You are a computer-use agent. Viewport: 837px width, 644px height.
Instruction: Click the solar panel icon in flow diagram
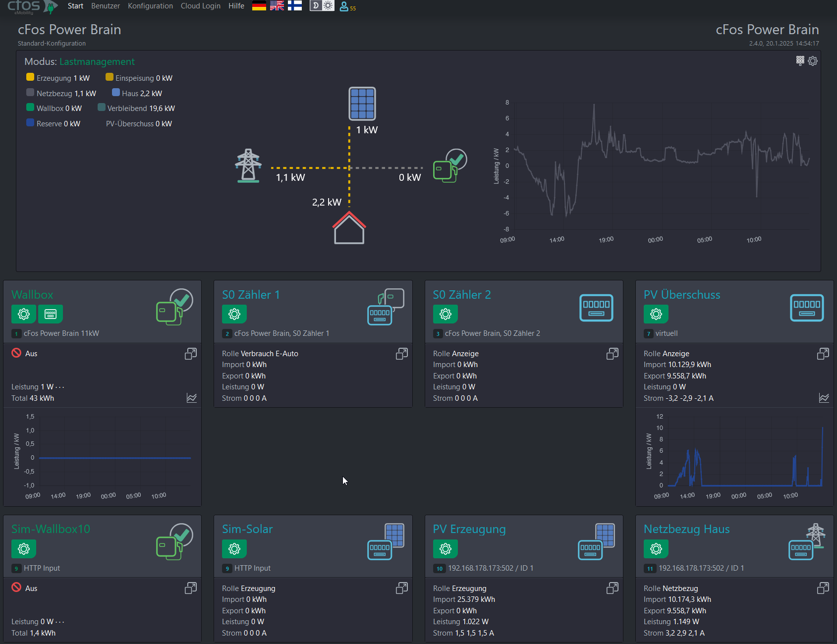tap(362, 104)
